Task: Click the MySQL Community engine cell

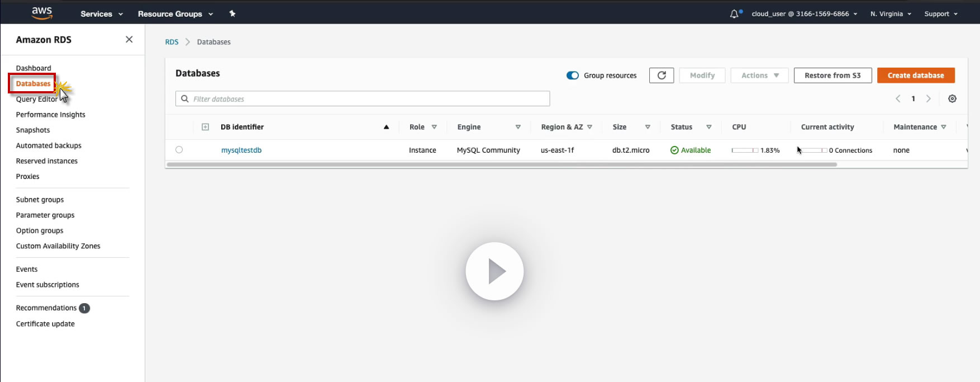Action: [488, 150]
